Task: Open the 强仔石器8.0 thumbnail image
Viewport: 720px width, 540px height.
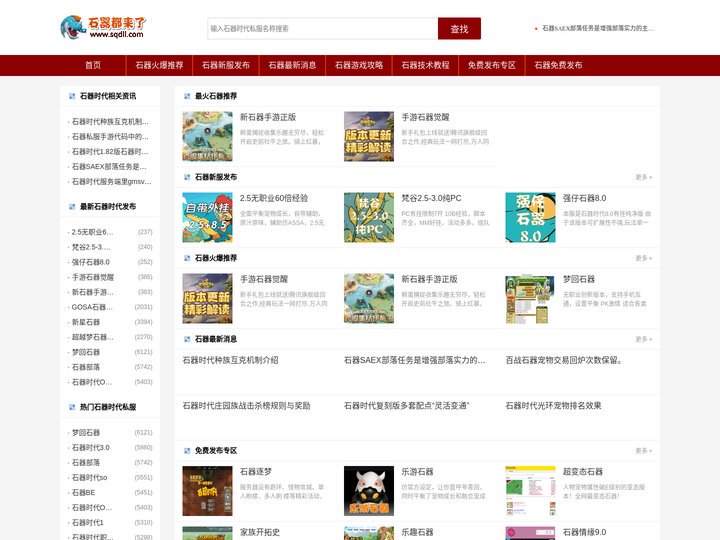Action: coord(530,217)
